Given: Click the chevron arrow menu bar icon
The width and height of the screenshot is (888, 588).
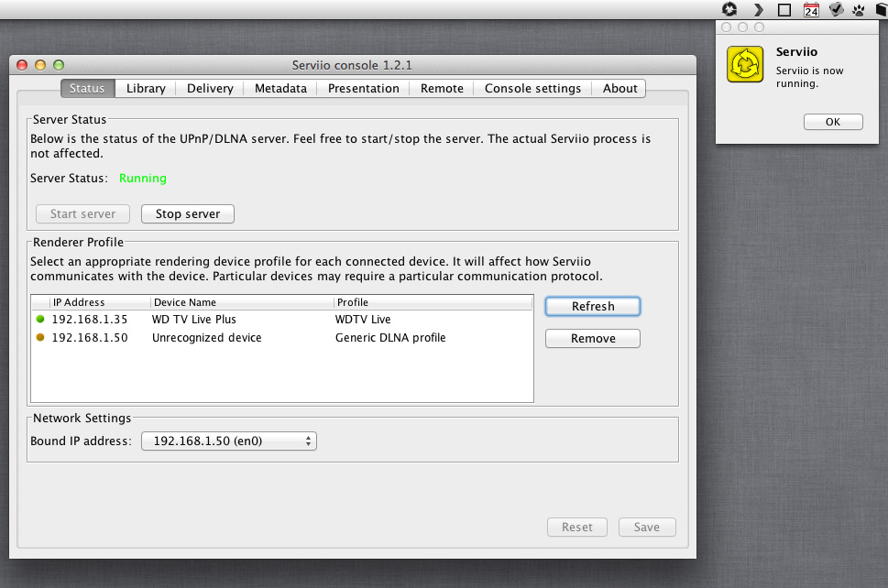Looking at the screenshot, I should click(x=758, y=10).
